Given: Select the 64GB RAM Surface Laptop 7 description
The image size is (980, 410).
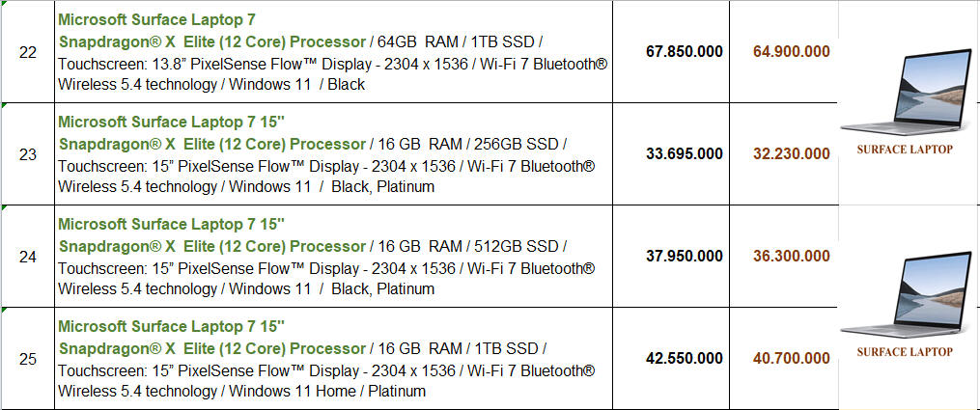Looking at the screenshot, I should pyautogui.click(x=333, y=52).
